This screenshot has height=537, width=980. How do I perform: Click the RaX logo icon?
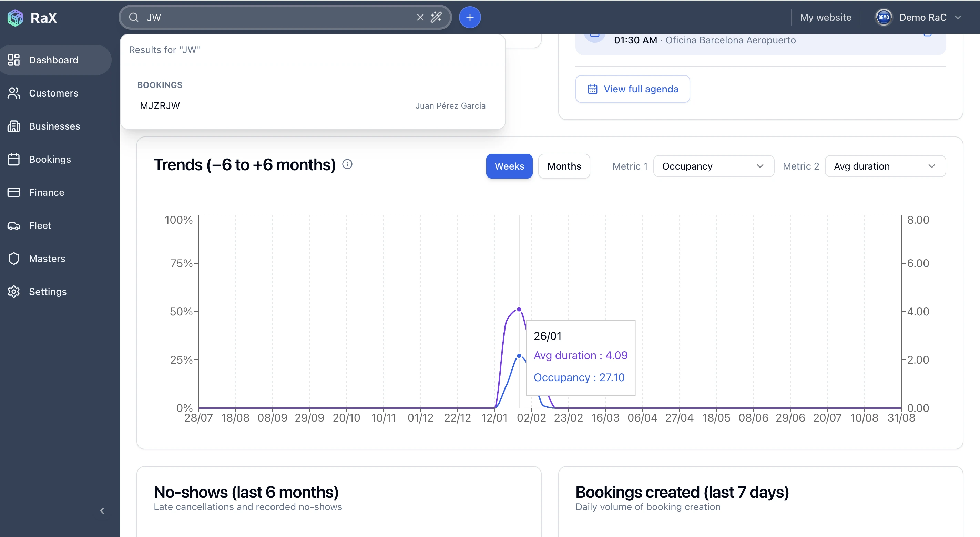click(x=15, y=18)
